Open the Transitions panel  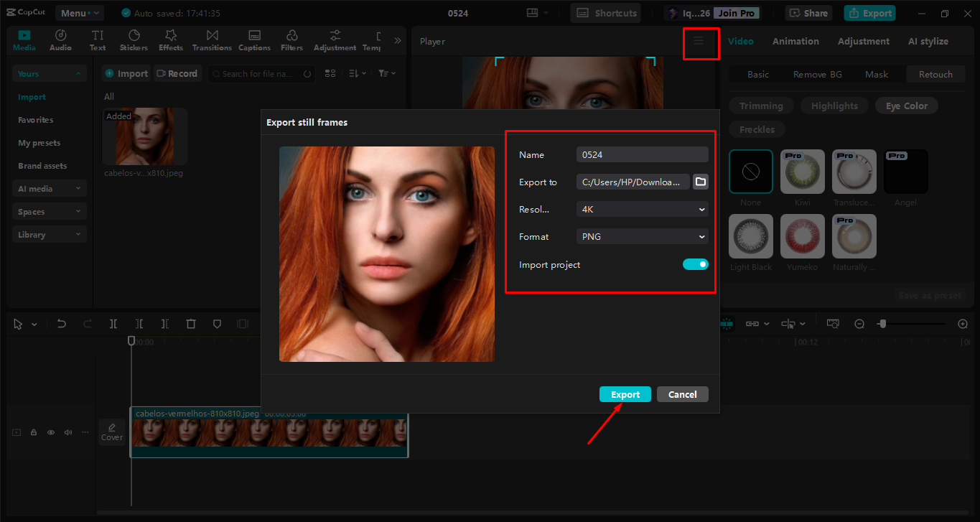212,39
